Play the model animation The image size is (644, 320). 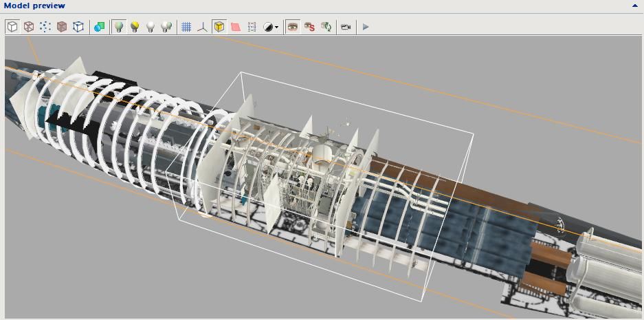366,27
